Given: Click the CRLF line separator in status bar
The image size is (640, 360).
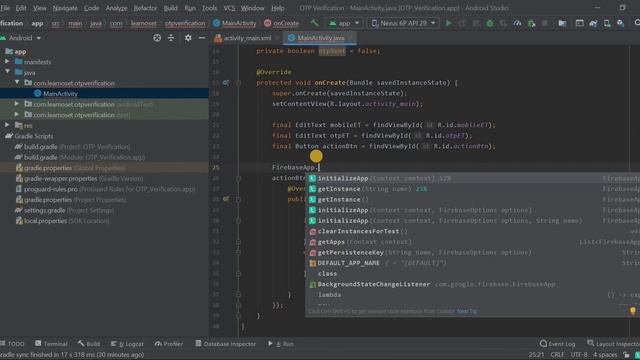Looking at the screenshot, I should pos(557,355).
